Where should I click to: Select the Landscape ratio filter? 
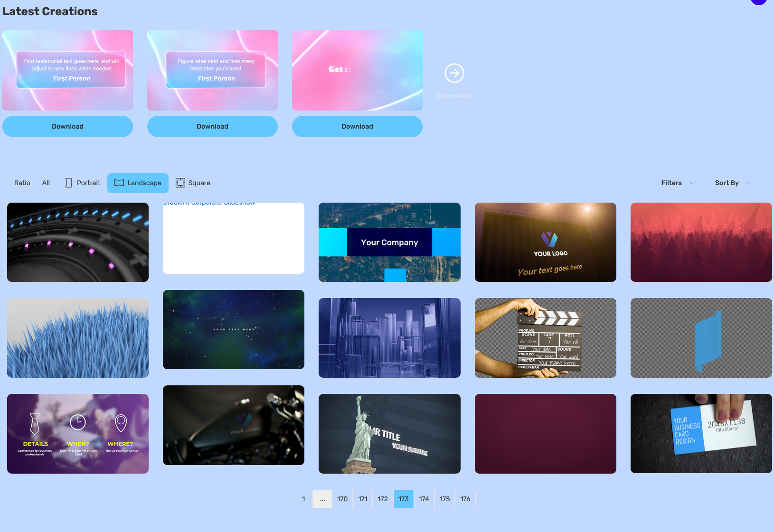(x=138, y=183)
